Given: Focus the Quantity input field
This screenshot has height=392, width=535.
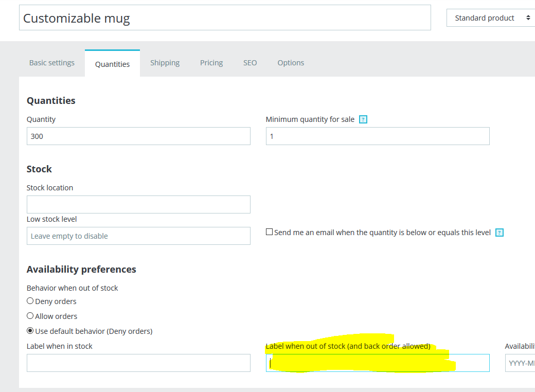Looking at the screenshot, I should pyautogui.click(x=138, y=136).
